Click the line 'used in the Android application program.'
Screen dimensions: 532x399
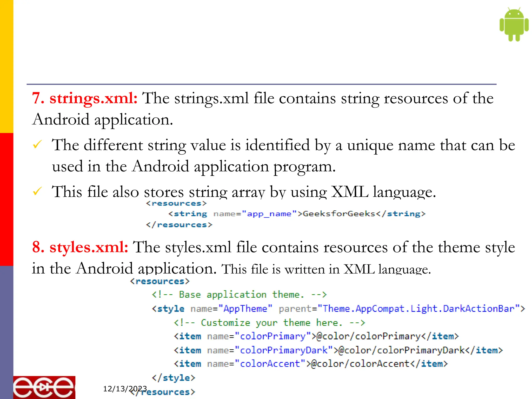[194, 167]
